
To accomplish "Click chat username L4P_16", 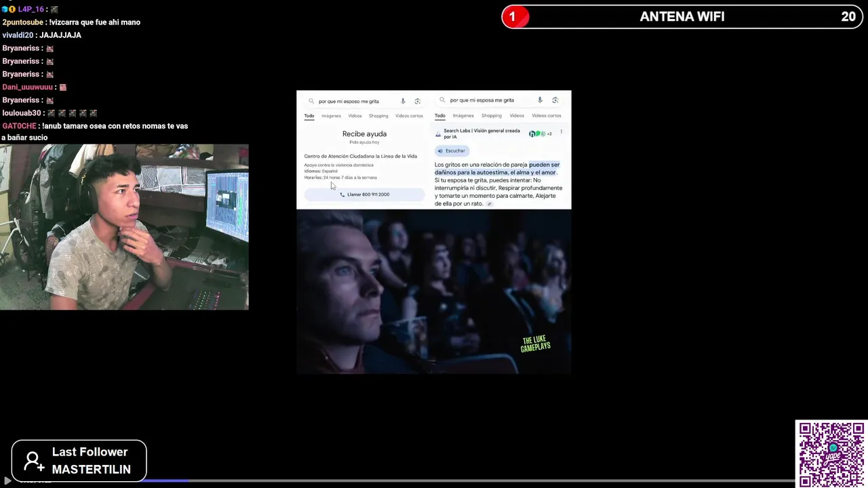I will click(31, 9).
